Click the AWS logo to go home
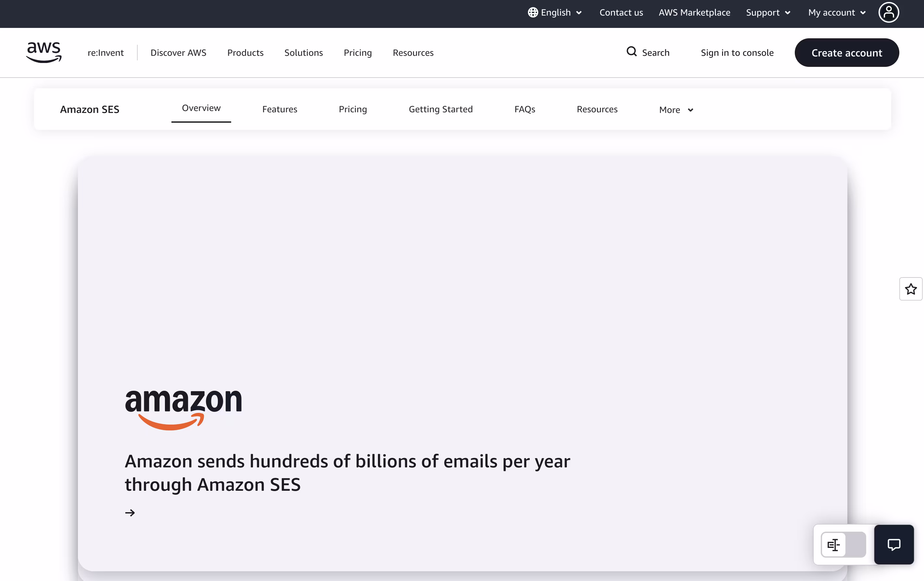924x581 pixels. 44,53
